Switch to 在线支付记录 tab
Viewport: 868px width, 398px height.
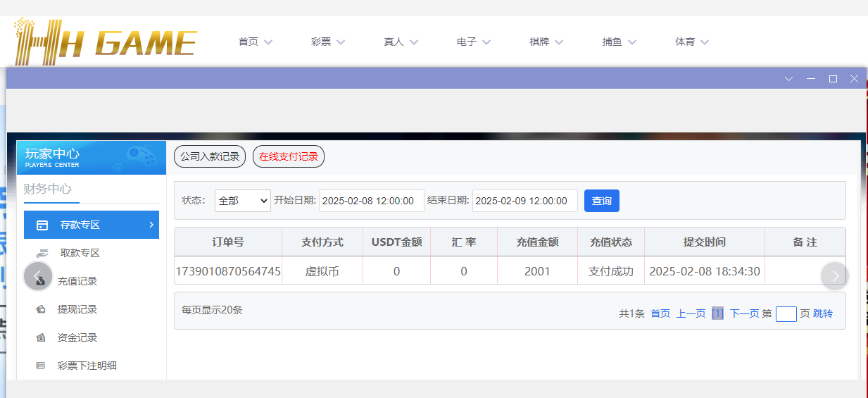pyautogui.click(x=289, y=156)
